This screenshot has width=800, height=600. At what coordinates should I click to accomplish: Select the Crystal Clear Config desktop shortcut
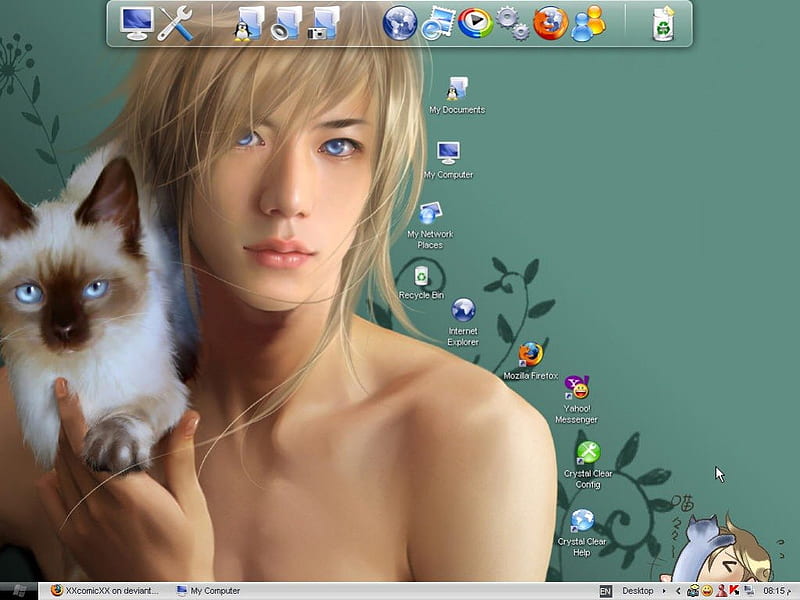(x=588, y=465)
